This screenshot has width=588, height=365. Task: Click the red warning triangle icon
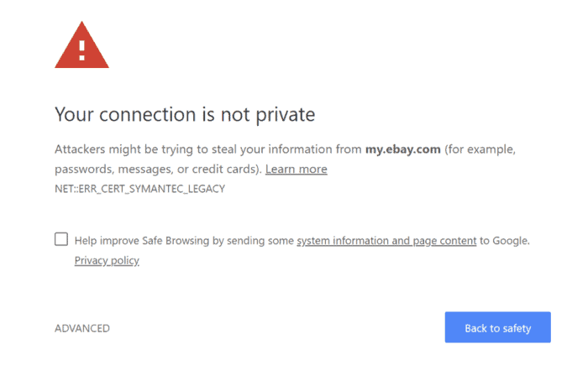[x=81, y=49]
